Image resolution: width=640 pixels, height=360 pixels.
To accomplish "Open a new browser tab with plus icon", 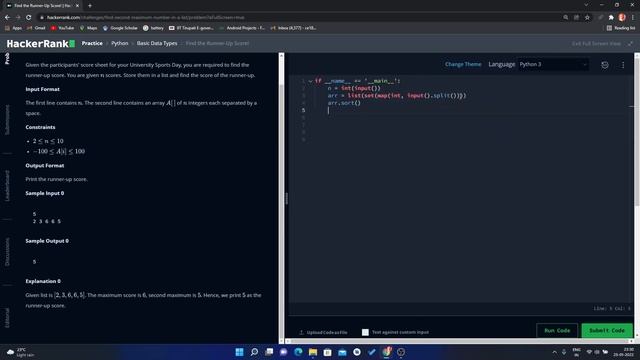I will 90,6.
